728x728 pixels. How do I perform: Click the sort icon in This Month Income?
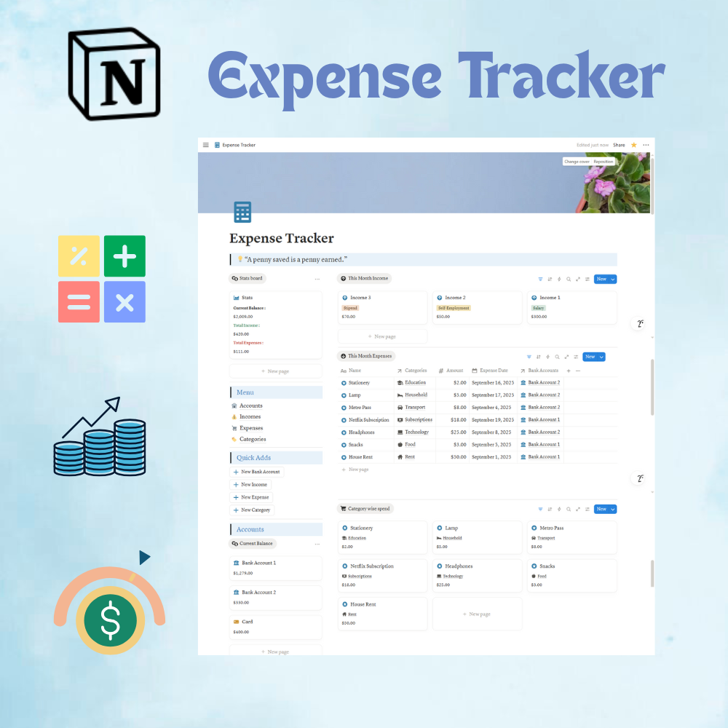550,279
